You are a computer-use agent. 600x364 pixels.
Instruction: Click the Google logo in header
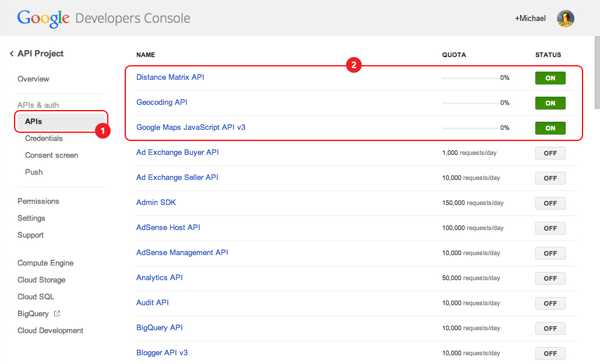tap(44, 19)
